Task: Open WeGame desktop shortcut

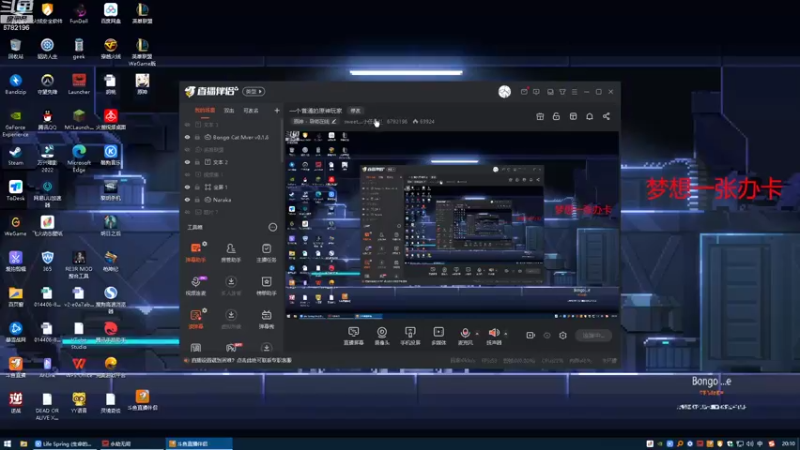Action: (x=15, y=226)
